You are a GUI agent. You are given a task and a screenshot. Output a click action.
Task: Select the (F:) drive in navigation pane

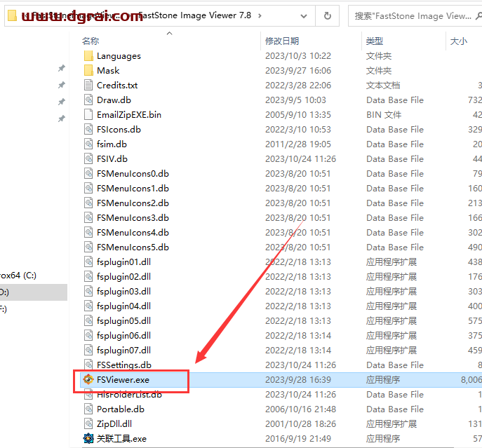coord(3,308)
